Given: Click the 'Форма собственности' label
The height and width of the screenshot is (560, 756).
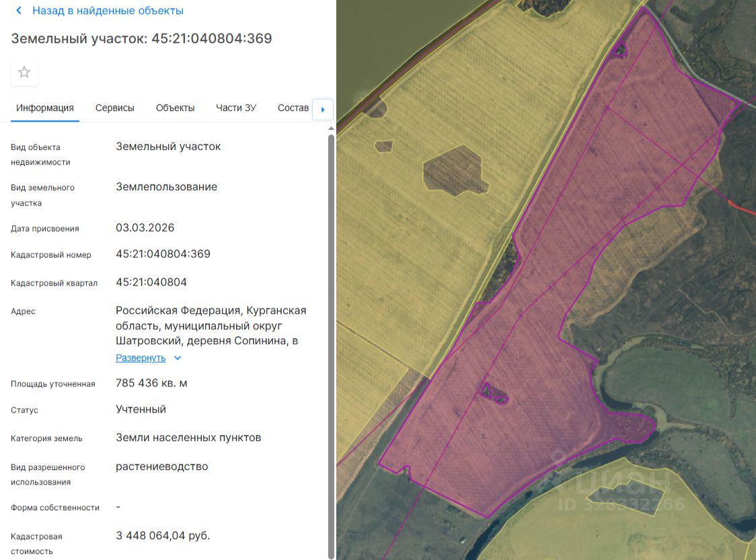Looking at the screenshot, I should pos(55,508).
